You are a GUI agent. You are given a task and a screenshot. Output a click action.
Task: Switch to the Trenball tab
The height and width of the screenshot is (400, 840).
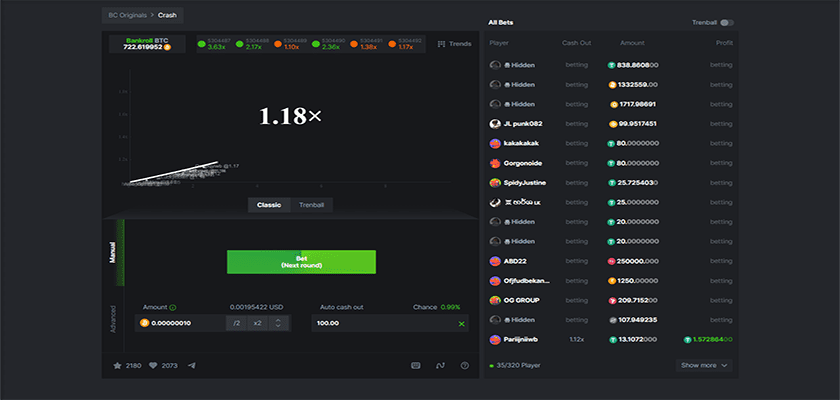tap(311, 205)
